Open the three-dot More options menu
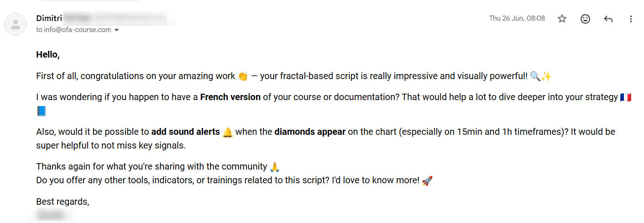644x223 pixels. [x=631, y=19]
